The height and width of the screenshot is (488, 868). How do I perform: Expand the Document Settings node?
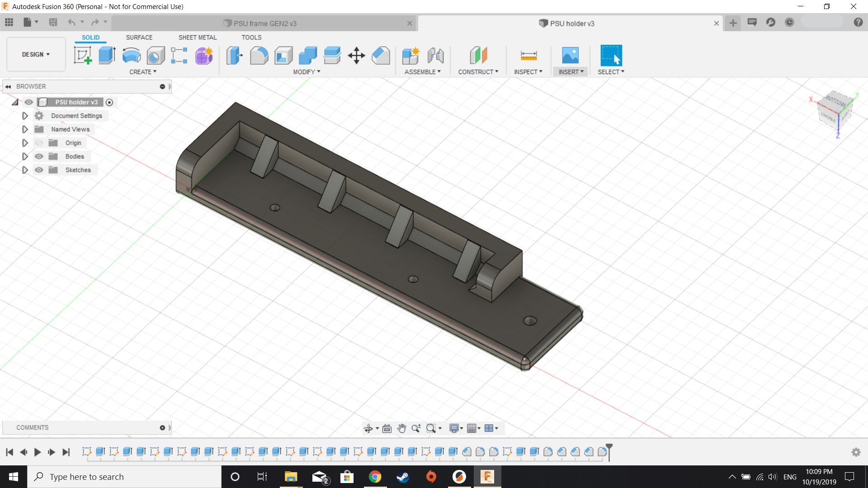pos(25,116)
